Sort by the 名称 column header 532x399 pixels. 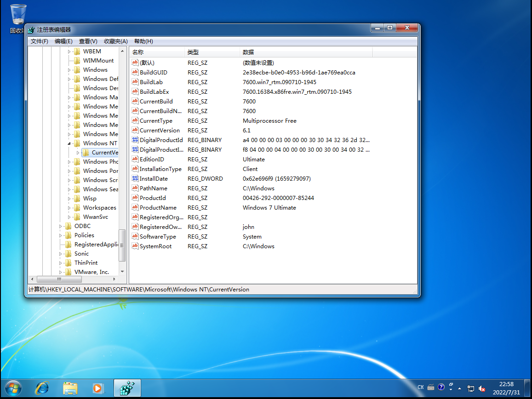pos(157,52)
